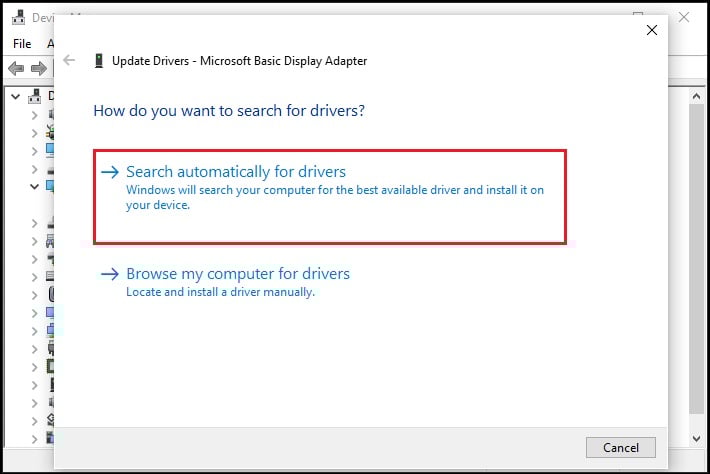Click the arrow icon beside Browse my computer
Screen dimensions: 710x474
click(x=110, y=274)
